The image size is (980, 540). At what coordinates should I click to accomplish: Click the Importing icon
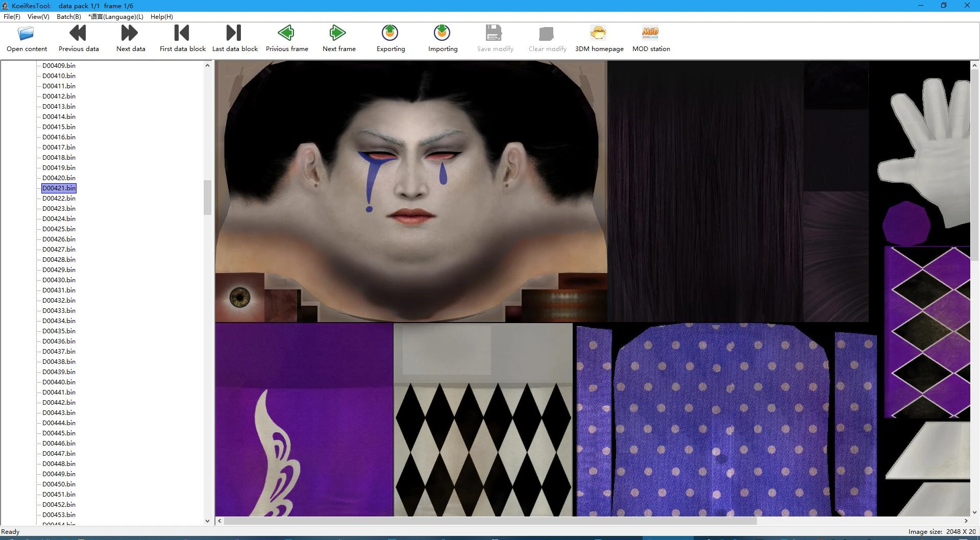pos(443,34)
